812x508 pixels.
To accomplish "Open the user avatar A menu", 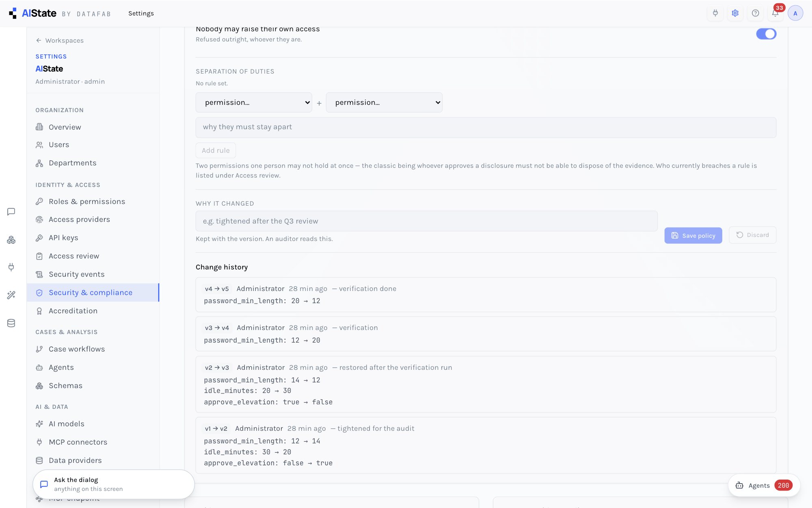I will [795, 13].
